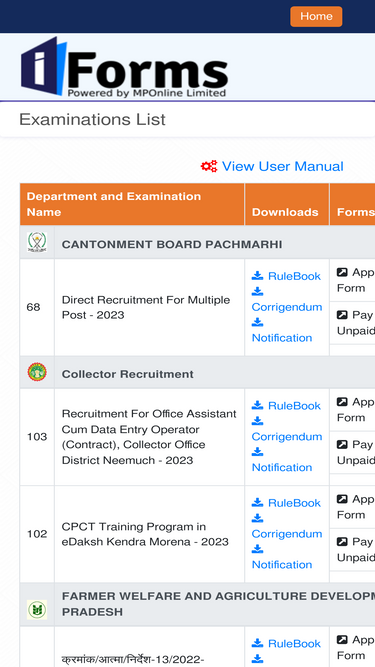The width and height of the screenshot is (375, 667).
Task: Click the red gears icon beside View User Manual
Action: tap(209, 166)
